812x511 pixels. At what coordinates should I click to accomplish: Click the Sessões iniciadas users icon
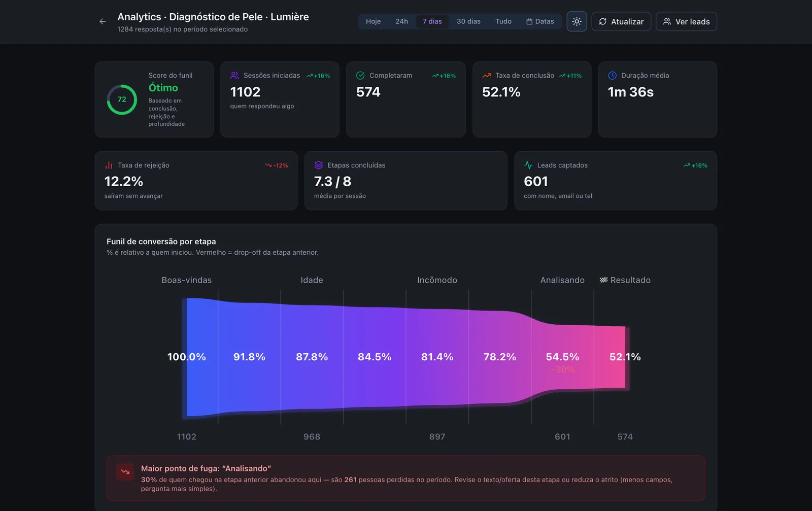234,76
